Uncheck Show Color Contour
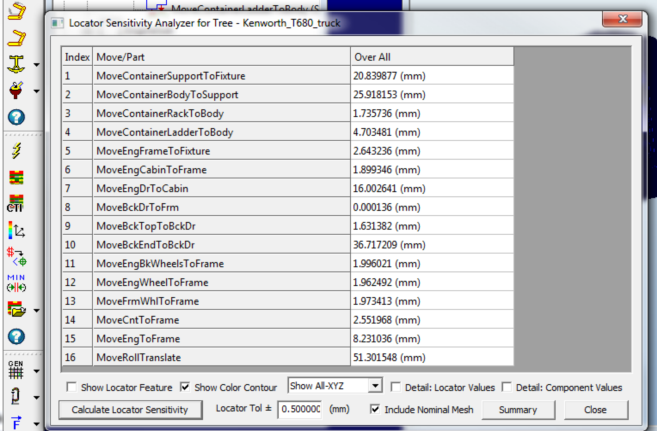This screenshot has height=431, width=657. click(186, 387)
